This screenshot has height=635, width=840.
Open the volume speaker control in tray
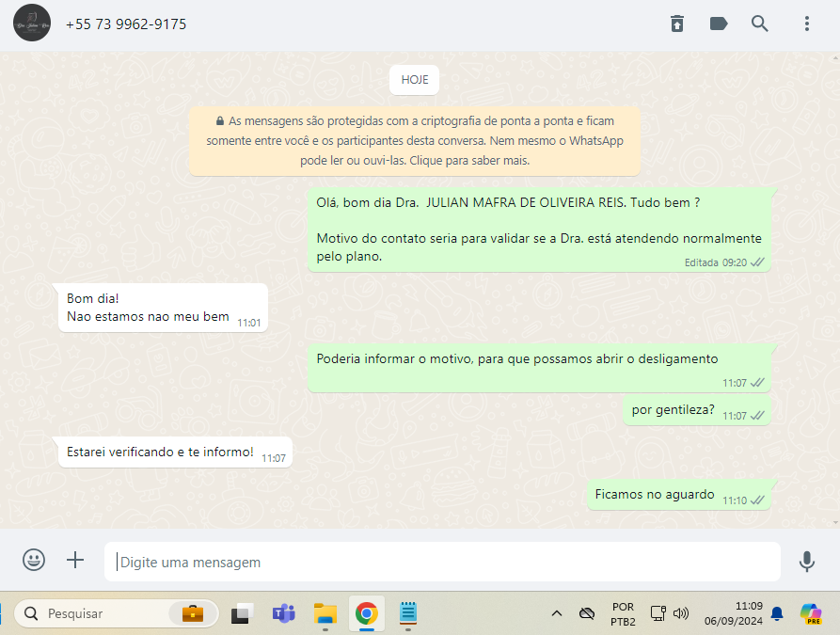point(681,614)
